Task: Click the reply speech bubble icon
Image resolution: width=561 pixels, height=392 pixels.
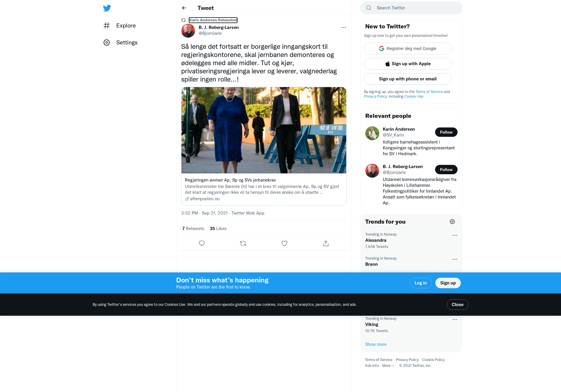Action: [x=202, y=244]
